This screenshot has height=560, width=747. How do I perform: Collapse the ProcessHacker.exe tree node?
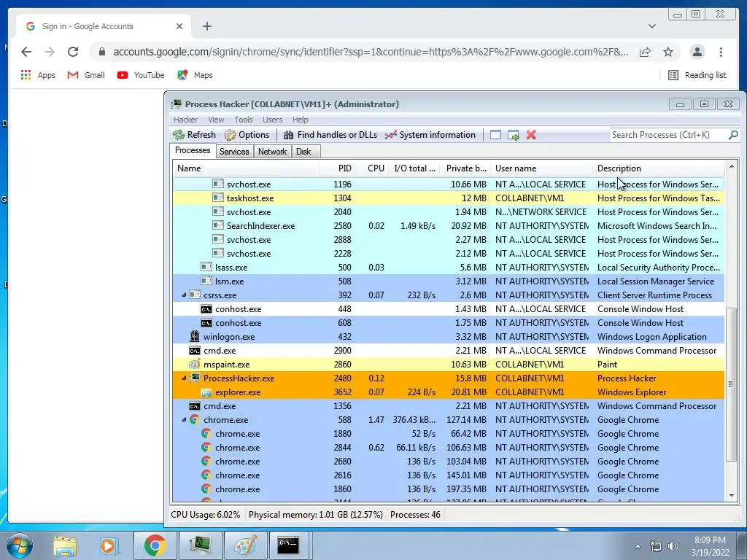point(183,378)
